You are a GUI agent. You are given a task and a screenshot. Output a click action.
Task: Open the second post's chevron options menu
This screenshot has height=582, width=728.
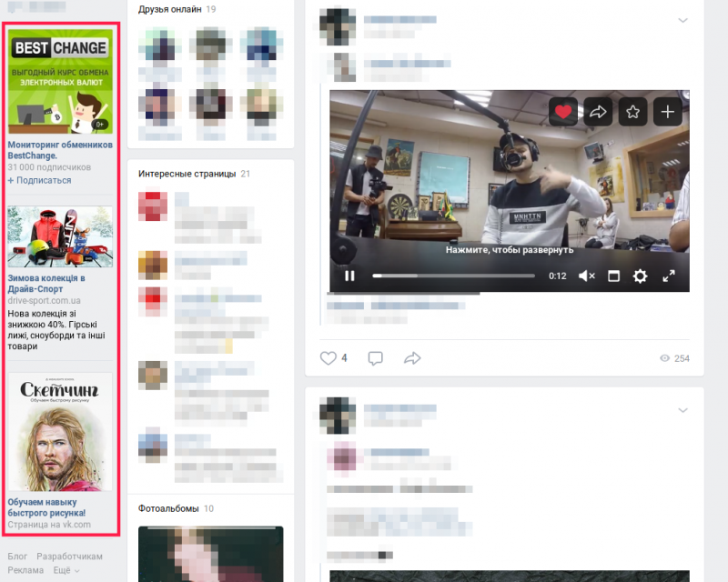(x=682, y=410)
